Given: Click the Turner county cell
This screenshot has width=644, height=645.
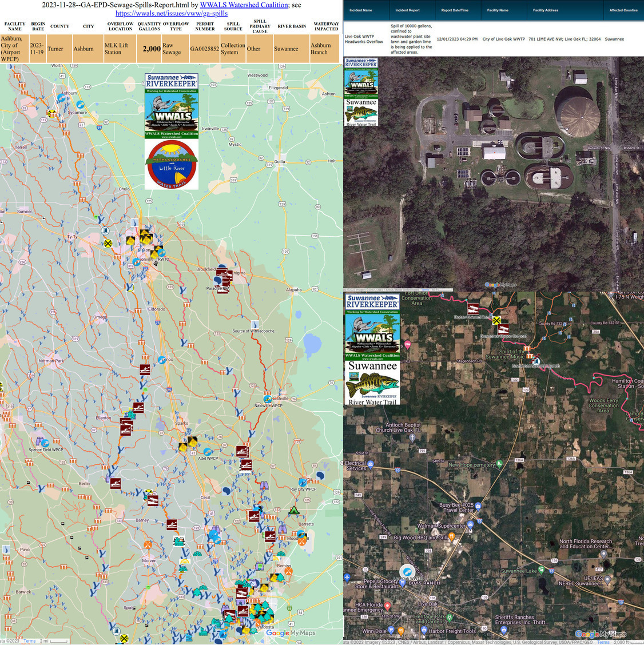Looking at the screenshot, I should coord(59,49).
